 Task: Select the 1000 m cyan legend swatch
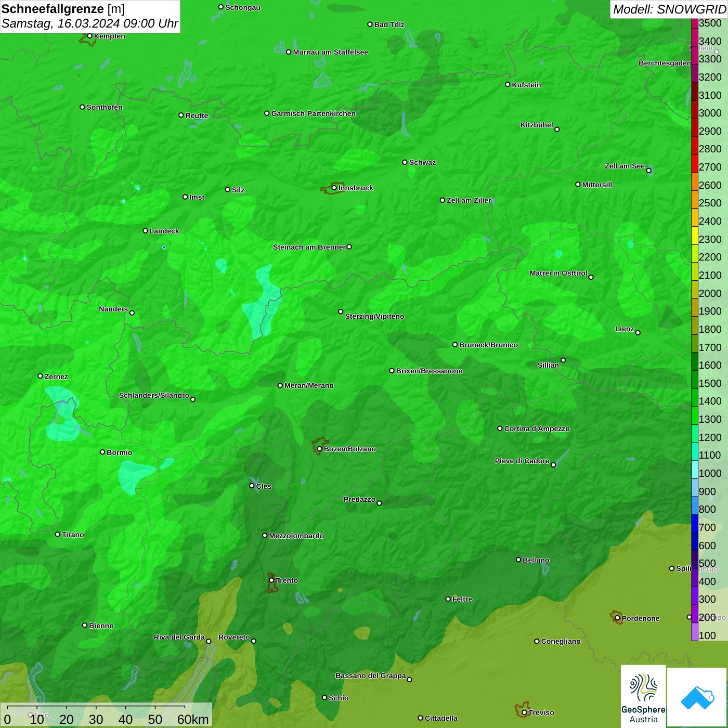click(x=695, y=470)
